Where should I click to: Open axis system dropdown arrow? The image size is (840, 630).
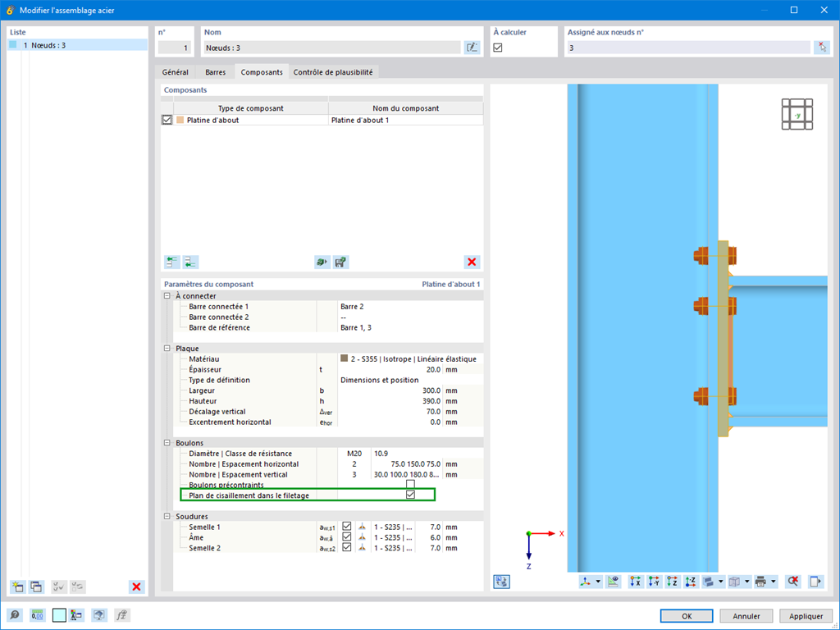598,582
